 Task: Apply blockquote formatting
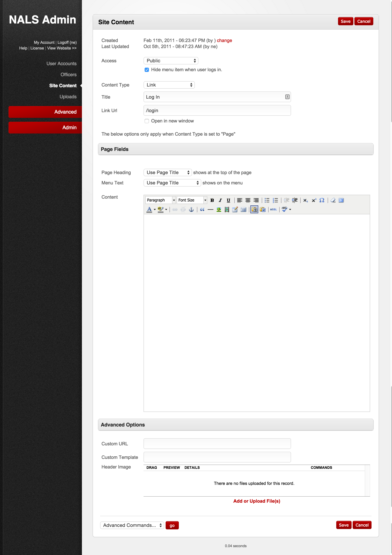[202, 210]
